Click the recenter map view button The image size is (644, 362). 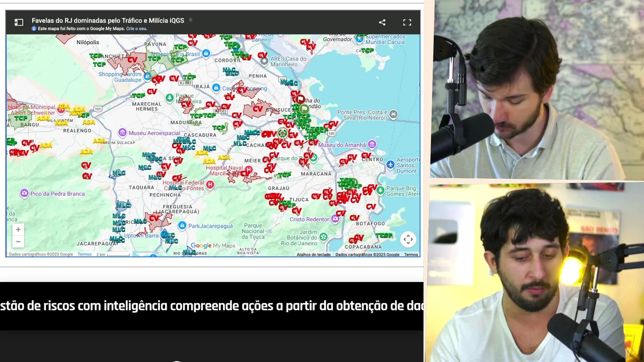[408, 239]
